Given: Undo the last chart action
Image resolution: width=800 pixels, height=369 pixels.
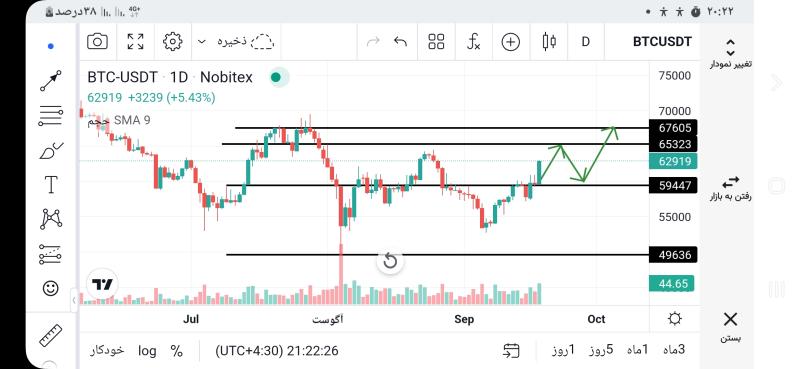Looking at the screenshot, I should click(x=401, y=41).
